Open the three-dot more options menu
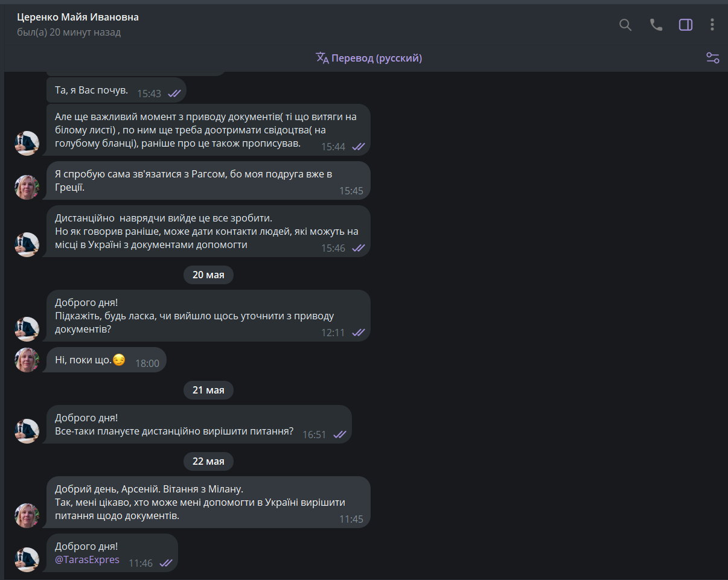This screenshot has height=580, width=728. (712, 25)
